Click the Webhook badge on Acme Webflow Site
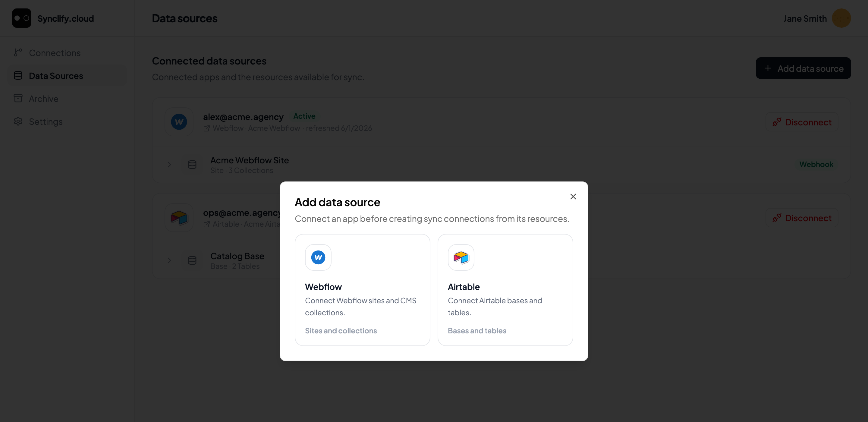Screen dimensions: 868x422 [x=816, y=165]
